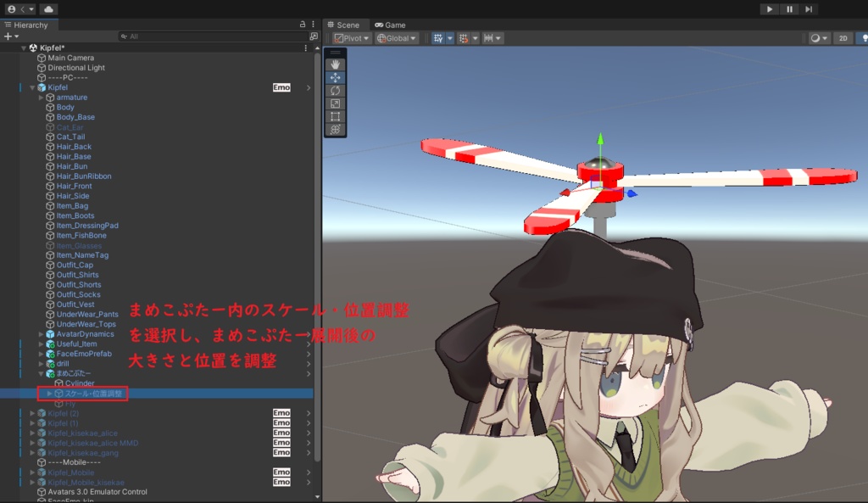Click the Hierarchy tab header
The height and width of the screenshot is (503, 868).
30,25
